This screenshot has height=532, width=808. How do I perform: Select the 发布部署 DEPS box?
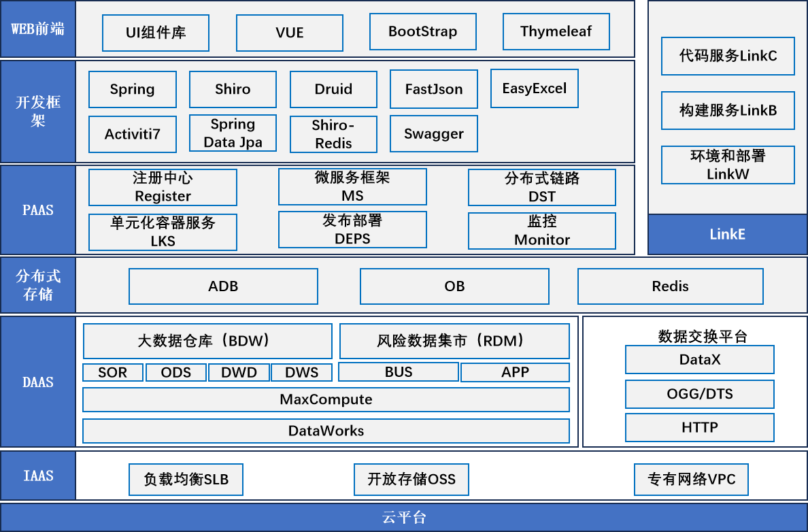(352, 229)
